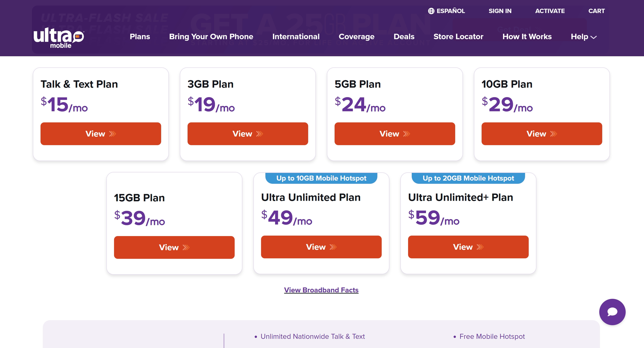
Task: Open the chat bubble widget
Action: click(612, 312)
